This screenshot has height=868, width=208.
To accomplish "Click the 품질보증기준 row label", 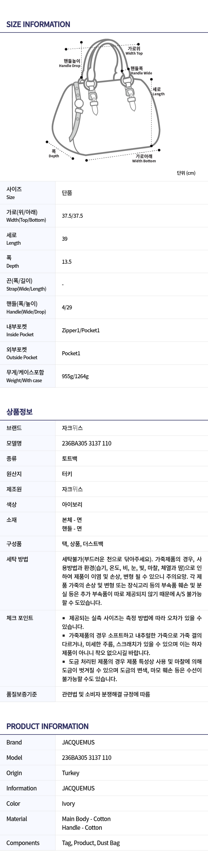I will click(22, 694).
